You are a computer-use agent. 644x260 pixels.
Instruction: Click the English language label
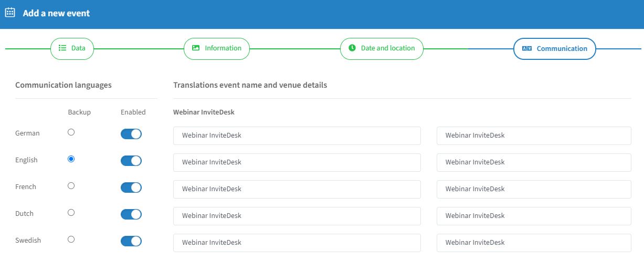(26, 160)
